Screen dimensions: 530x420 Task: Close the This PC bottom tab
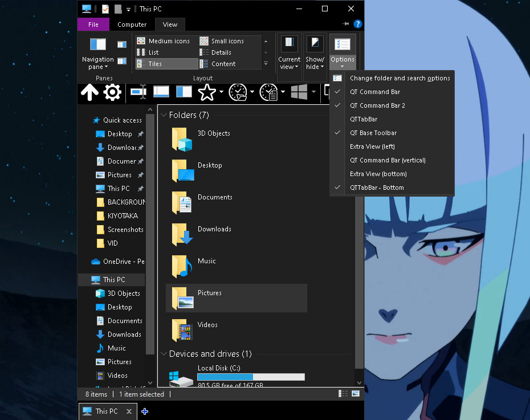(x=129, y=411)
